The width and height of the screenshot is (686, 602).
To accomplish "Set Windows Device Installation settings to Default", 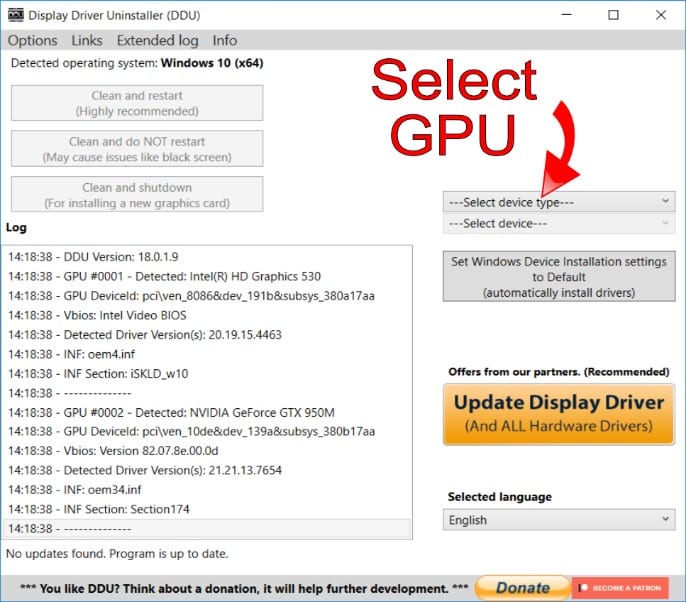I will pyautogui.click(x=559, y=277).
